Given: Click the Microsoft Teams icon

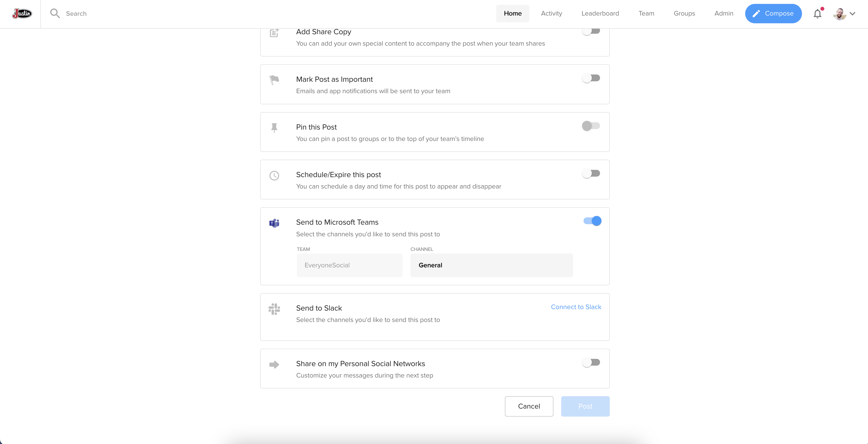Looking at the screenshot, I should click(x=274, y=223).
